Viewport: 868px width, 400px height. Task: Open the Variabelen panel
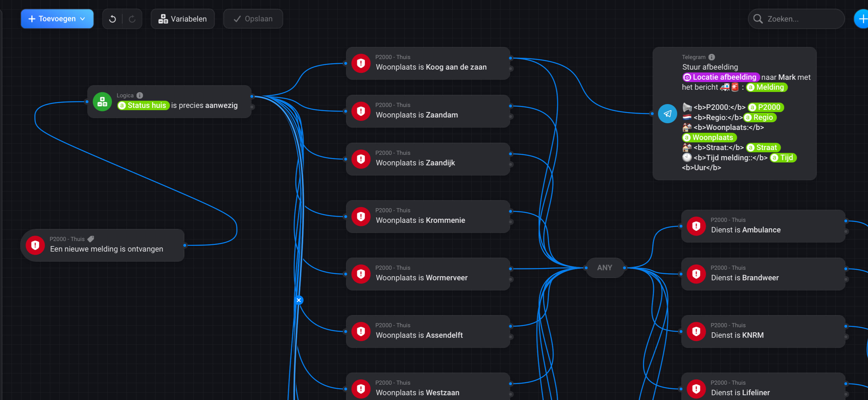click(x=183, y=19)
